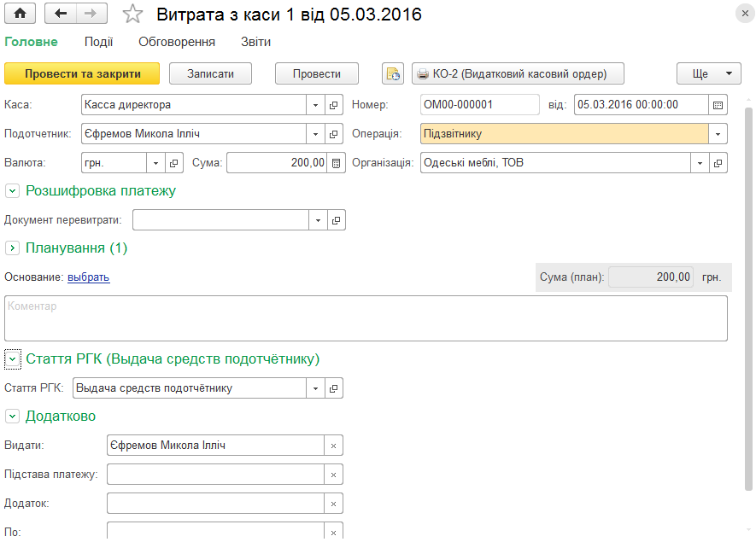Click the выбрать link for Основание

click(x=89, y=277)
